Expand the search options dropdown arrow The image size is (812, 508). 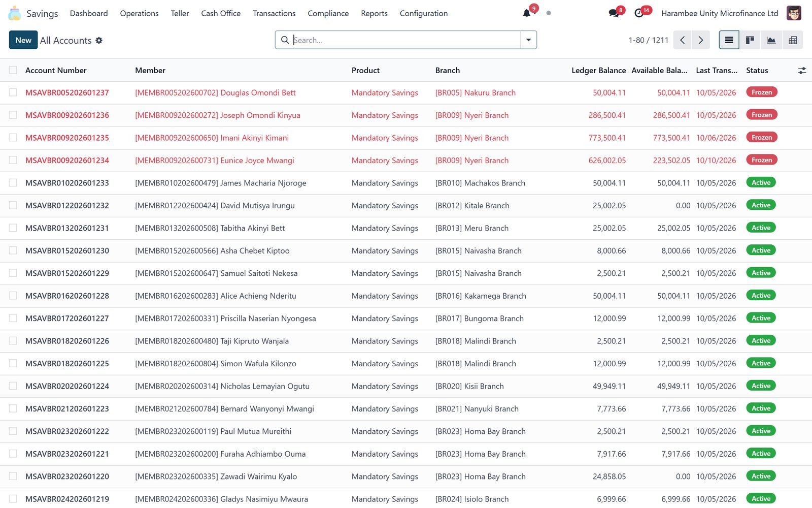(528, 40)
